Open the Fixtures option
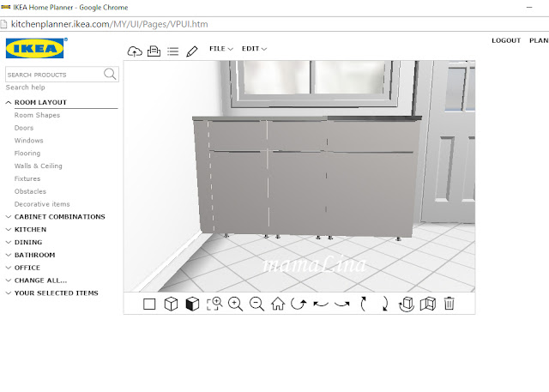The width and height of the screenshot is (549, 392). (27, 178)
